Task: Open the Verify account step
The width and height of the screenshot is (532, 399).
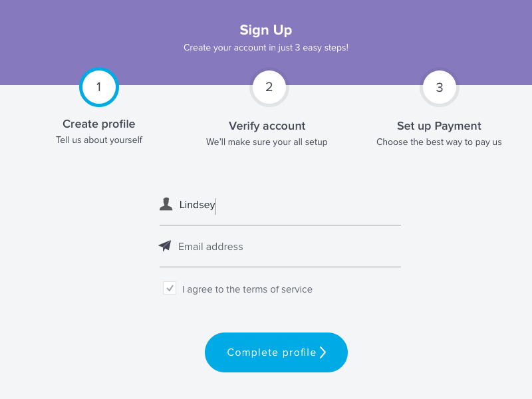Action: [x=267, y=126]
